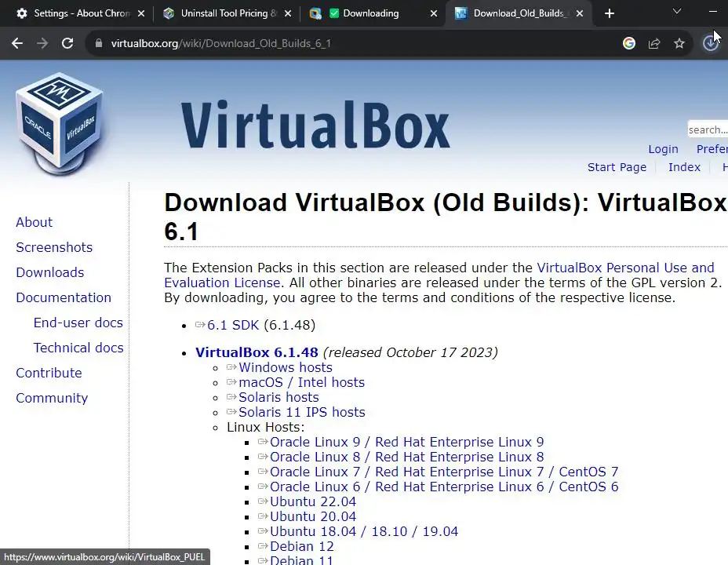The width and height of the screenshot is (728, 565).
Task: Open End-user docs sidebar link
Action: [x=78, y=323]
